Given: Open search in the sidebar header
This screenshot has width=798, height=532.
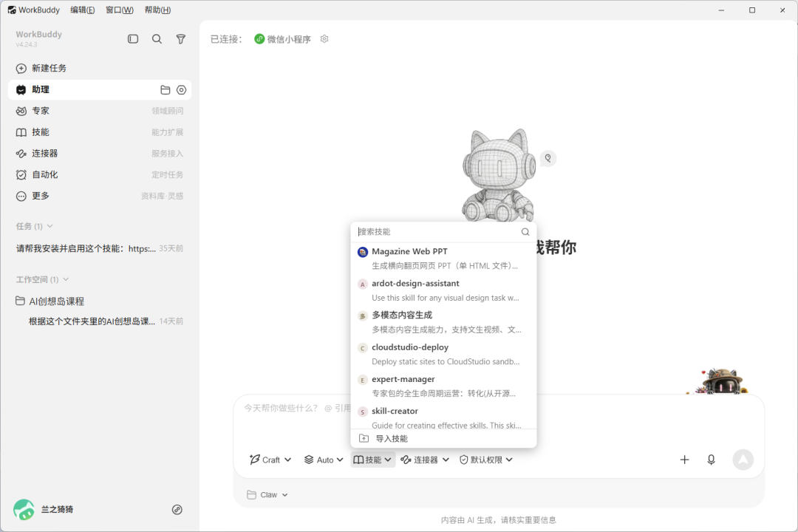Looking at the screenshot, I should point(157,39).
